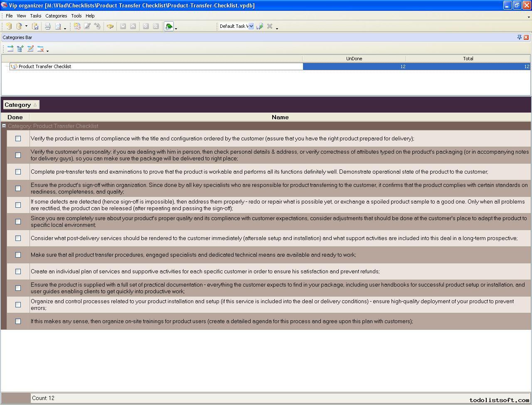Click the Edit Task pencil icon
This screenshot has width=532, height=405.
point(87,27)
